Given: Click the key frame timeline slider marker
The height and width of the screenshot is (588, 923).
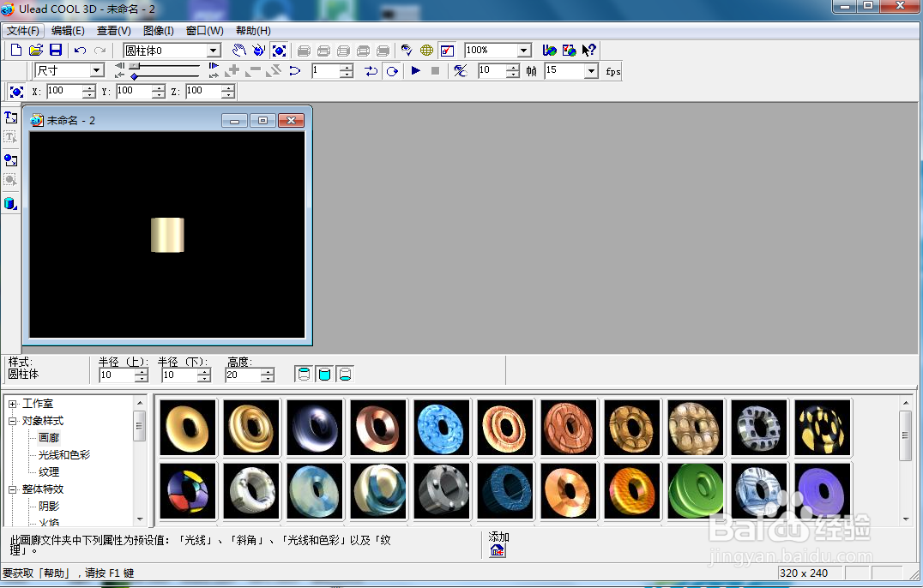Looking at the screenshot, I should 134,76.
